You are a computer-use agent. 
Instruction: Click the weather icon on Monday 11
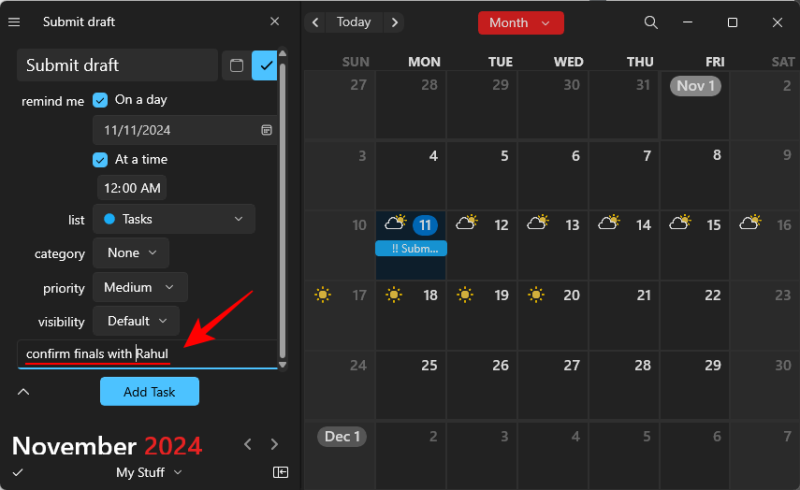[395, 223]
